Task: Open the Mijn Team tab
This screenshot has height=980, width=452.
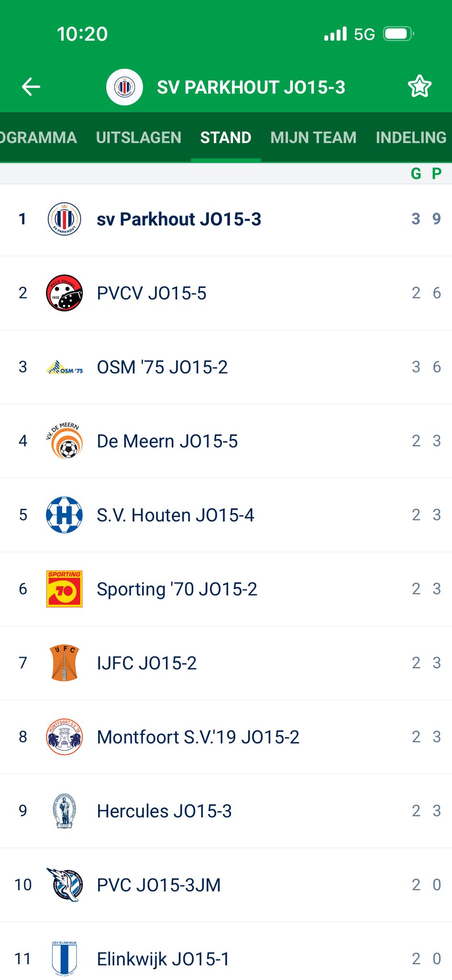Action: [313, 138]
